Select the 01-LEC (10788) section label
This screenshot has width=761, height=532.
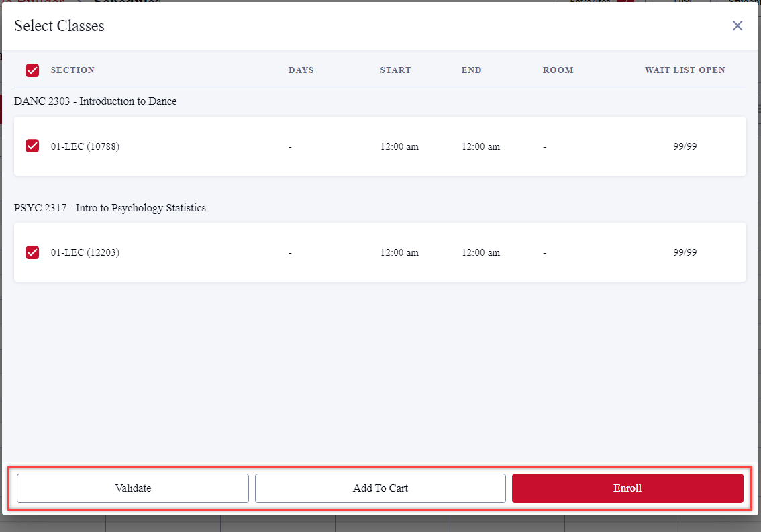tap(85, 146)
